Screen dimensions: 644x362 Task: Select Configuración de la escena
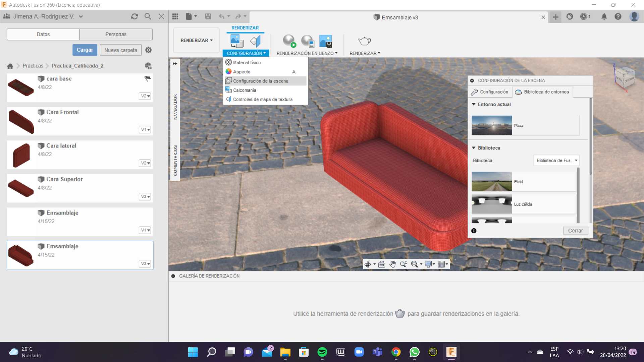pos(266,81)
